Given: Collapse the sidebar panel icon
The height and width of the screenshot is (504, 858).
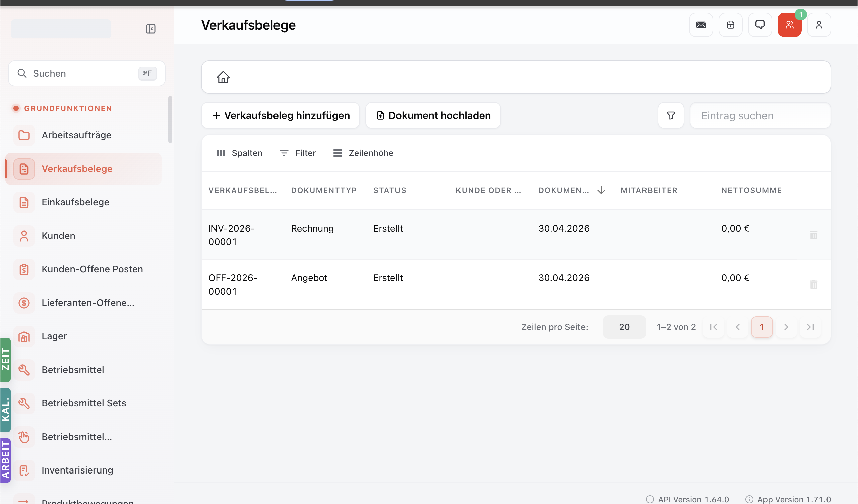Looking at the screenshot, I should click(x=150, y=28).
